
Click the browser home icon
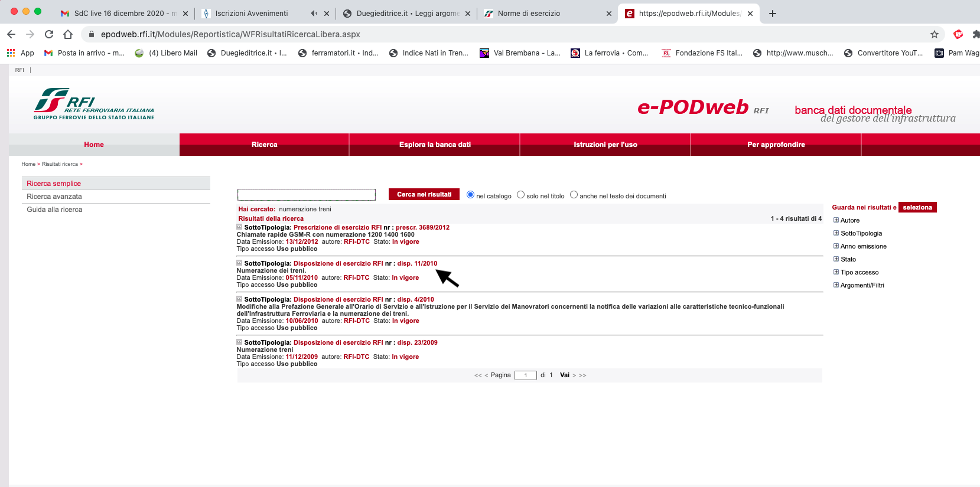68,34
